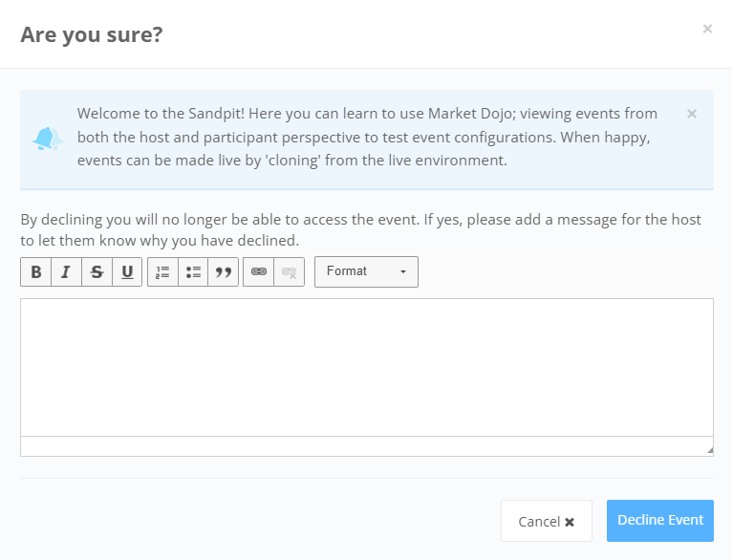Insert a hyperlink with link icon
This screenshot has width=732, height=560.
coord(259,271)
